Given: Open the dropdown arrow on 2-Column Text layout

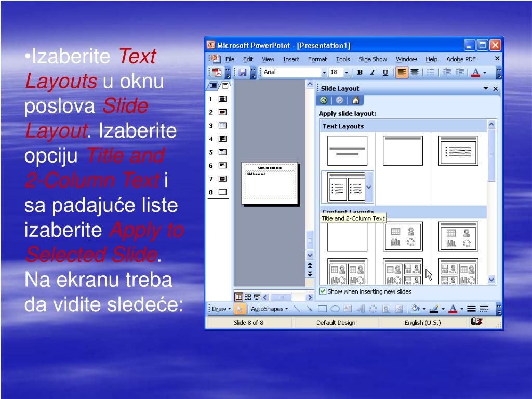Looking at the screenshot, I should (x=369, y=187).
